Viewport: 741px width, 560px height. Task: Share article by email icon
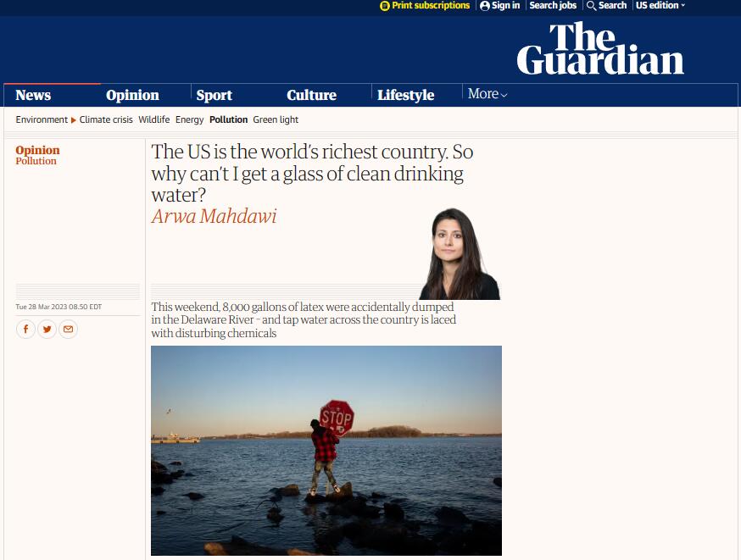coord(68,329)
